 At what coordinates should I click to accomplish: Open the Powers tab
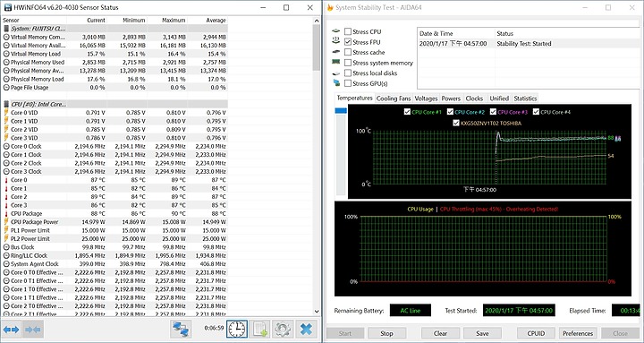pos(451,99)
